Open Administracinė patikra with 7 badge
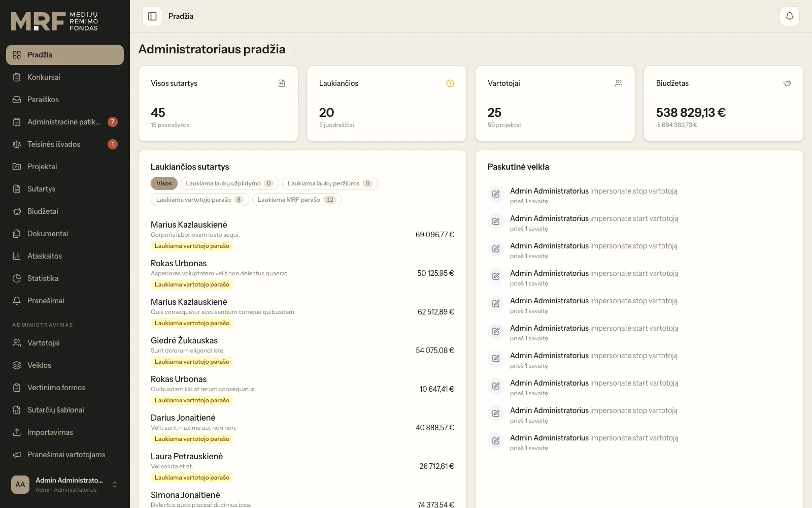812x508 pixels. 65,122
